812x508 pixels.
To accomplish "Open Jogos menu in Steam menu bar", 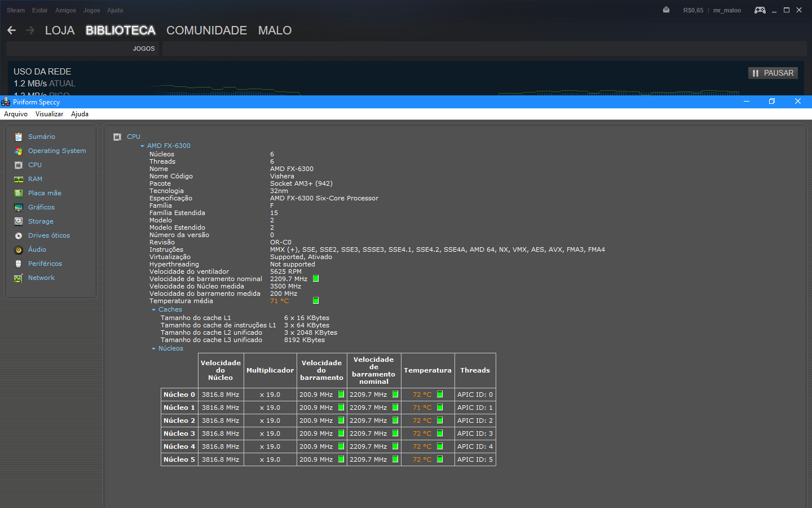I will click(x=91, y=10).
